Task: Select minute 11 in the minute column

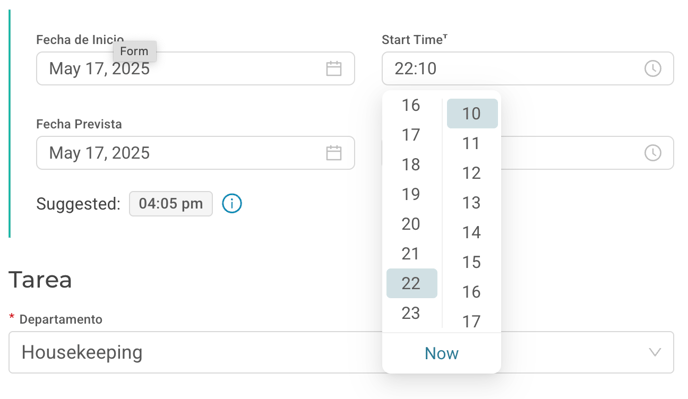Action: click(472, 143)
